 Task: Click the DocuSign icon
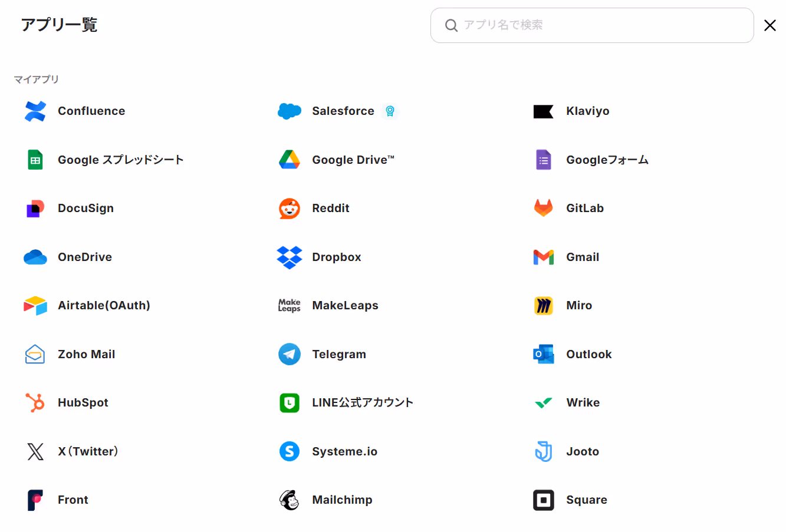(35, 209)
